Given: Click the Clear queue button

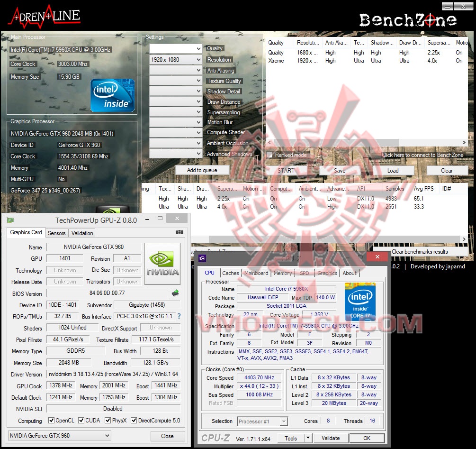Looking at the screenshot, I should [x=447, y=170].
